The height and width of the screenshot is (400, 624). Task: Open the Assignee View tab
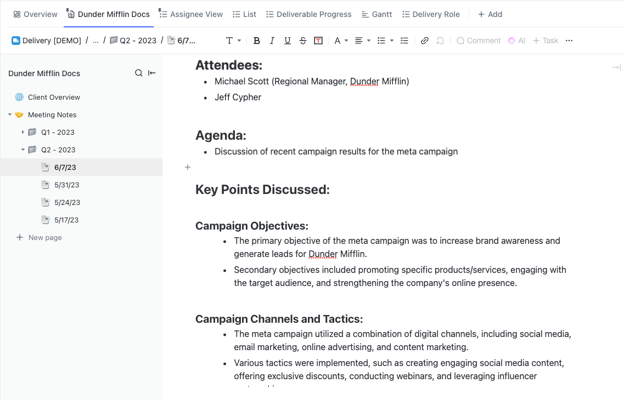pos(191,14)
